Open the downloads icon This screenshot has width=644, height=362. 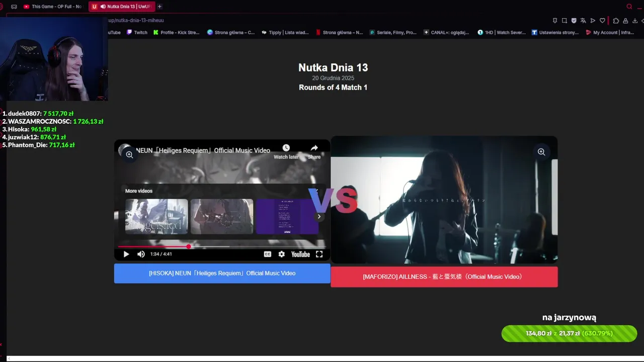click(635, 21)
